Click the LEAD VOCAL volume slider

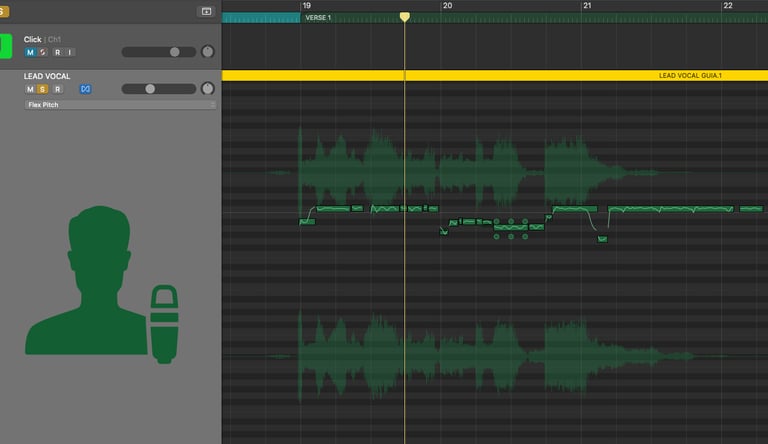pos(159,89)
